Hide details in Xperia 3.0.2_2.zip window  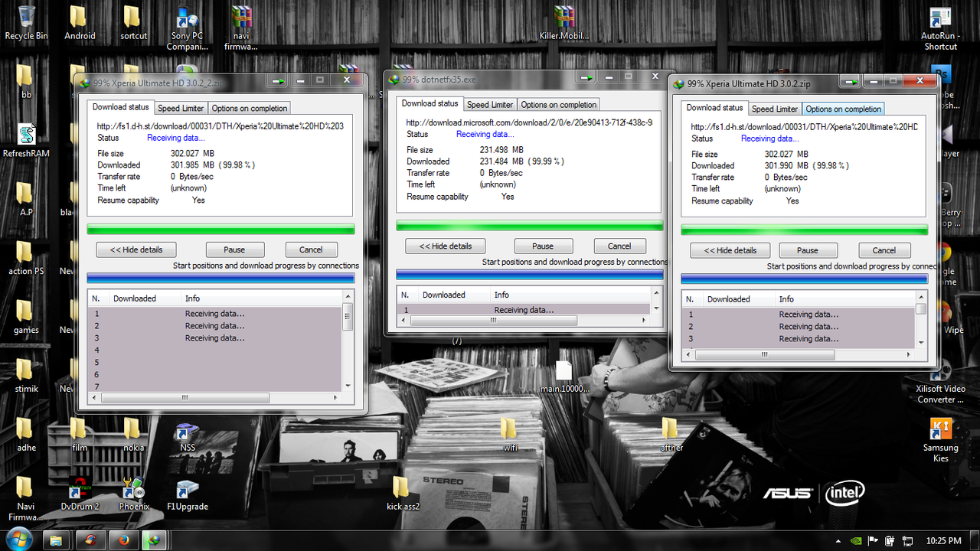(136, 249)
